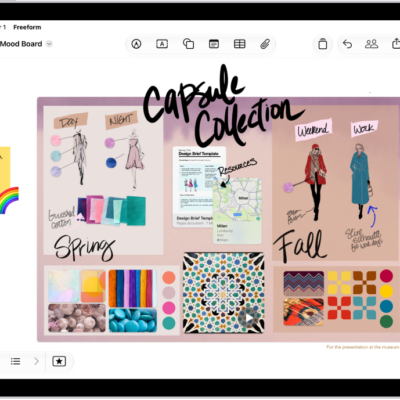Select the coral color circle
Screen dimensions: 400x400
pos(169,278)
